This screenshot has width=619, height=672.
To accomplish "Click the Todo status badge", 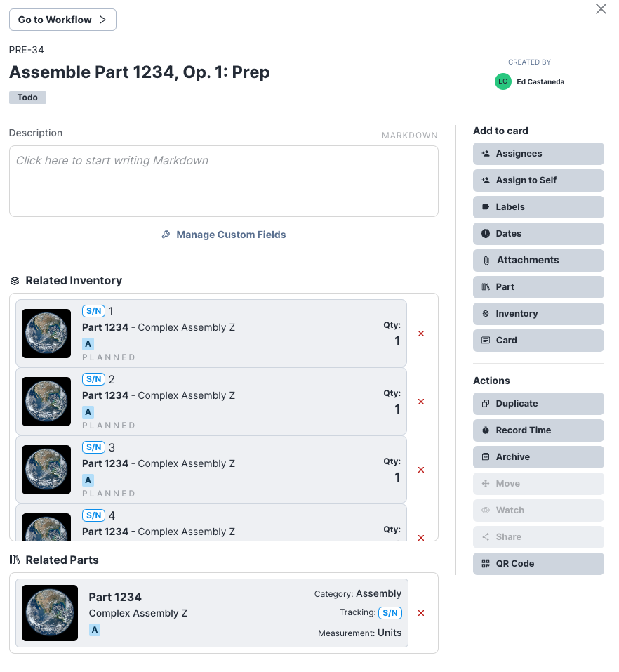I will pos(27,97).
